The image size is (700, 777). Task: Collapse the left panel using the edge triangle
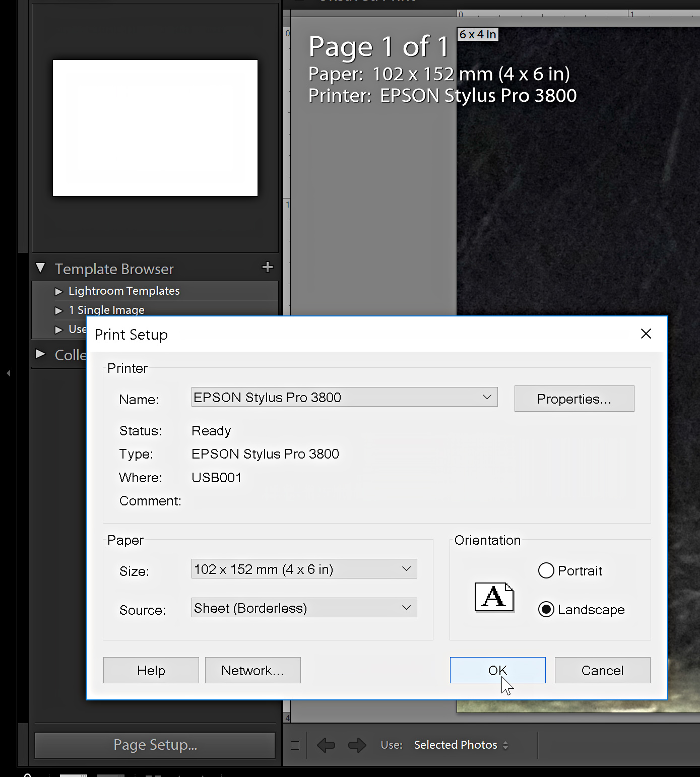[8, 373]
